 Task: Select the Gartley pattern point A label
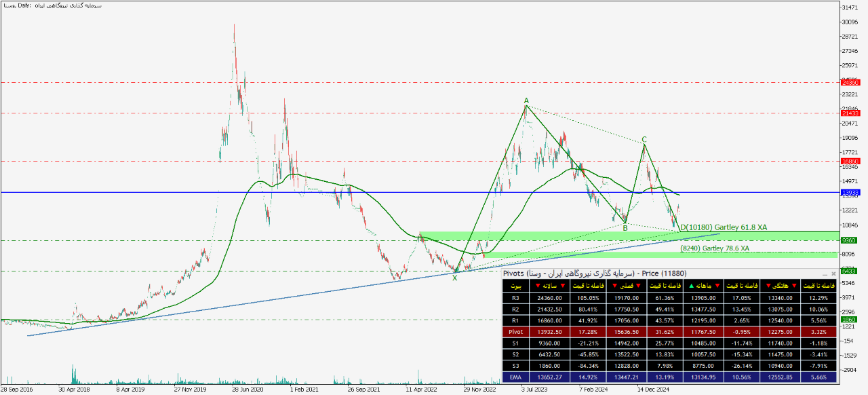526,100
